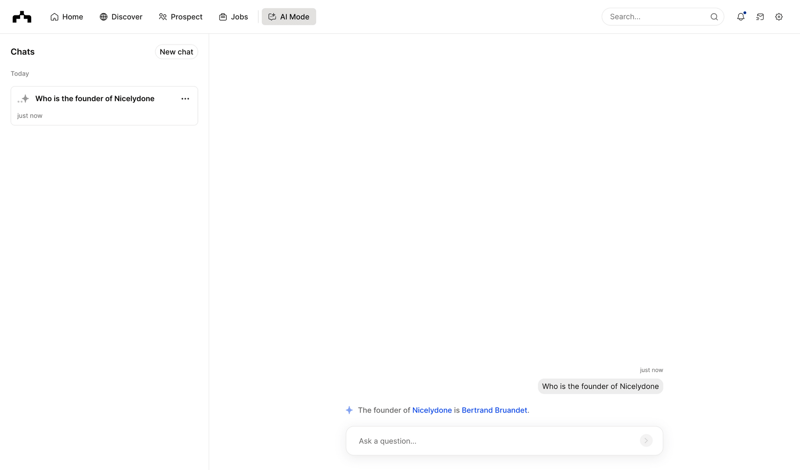Click the app logo in the top-left
The width and height of the screenshot is (800, 470).
22,17
